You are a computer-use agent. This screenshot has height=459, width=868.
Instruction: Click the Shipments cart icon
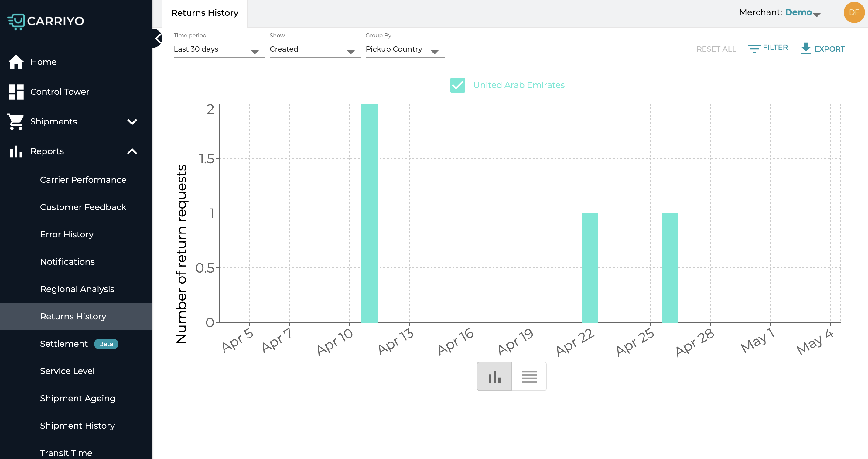point(15,121)
